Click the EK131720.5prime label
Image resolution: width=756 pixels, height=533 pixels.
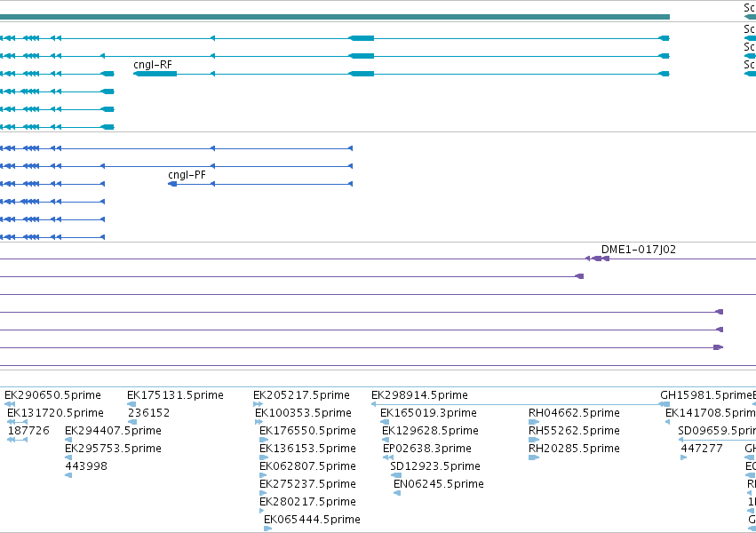[x=55, y=413]
